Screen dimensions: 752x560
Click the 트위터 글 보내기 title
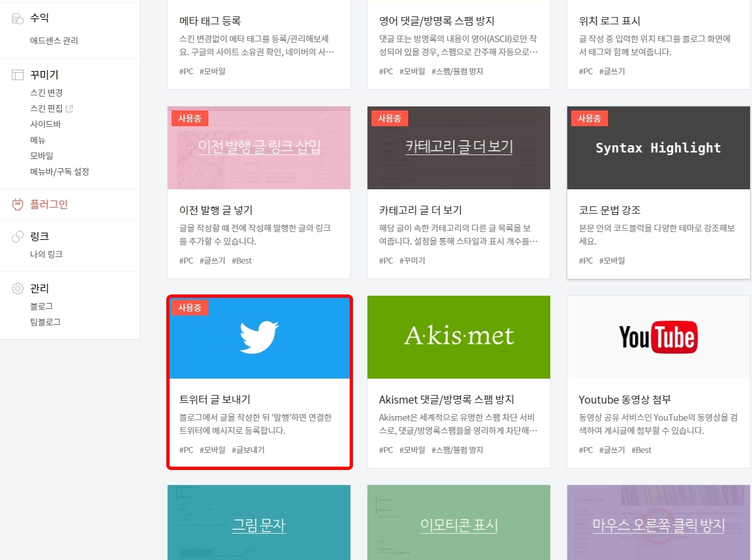[215, 400]
